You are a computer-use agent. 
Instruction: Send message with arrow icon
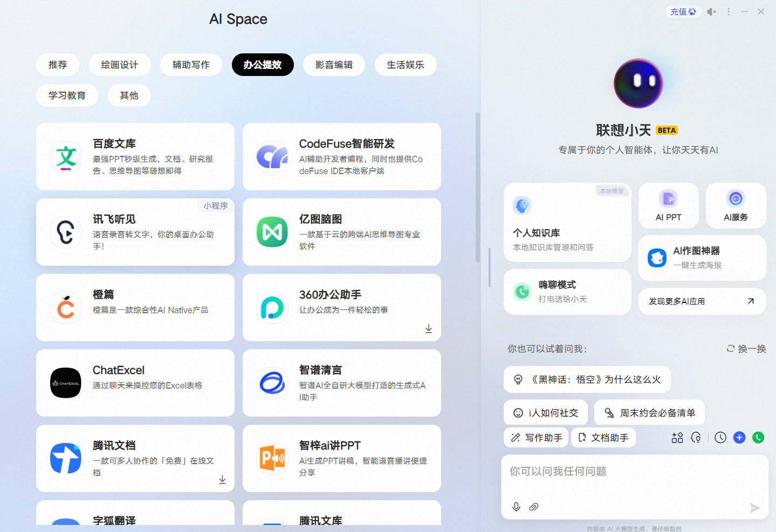(755, 508)
